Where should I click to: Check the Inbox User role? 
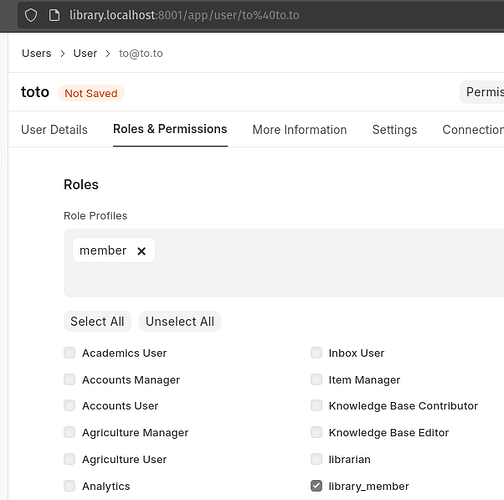coord(316,353)
